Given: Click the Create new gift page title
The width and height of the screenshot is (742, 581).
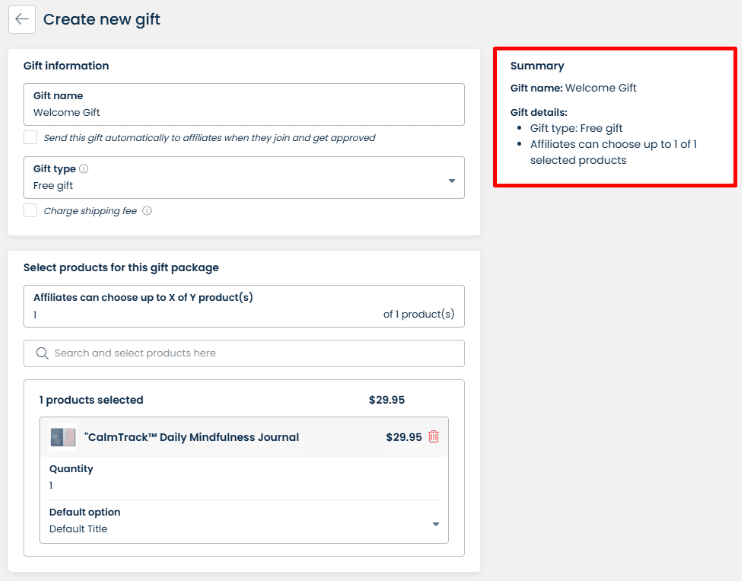Looking at the screenshot, I should click(101, 19).
